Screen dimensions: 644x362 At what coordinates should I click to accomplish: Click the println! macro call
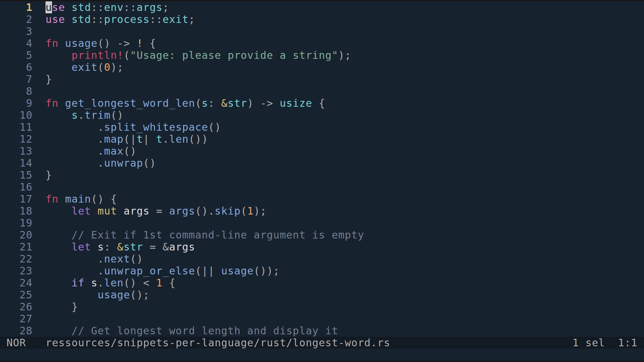click(x=97, y=55)
